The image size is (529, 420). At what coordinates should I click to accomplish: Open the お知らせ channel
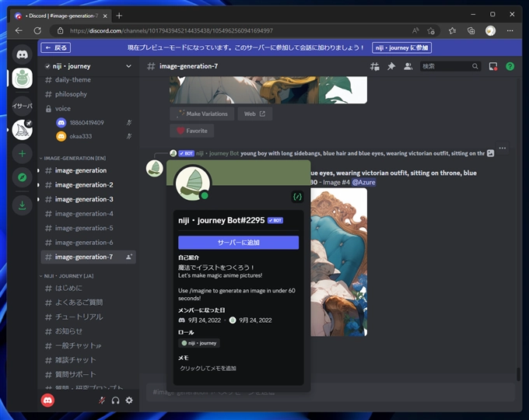(89, 331)
